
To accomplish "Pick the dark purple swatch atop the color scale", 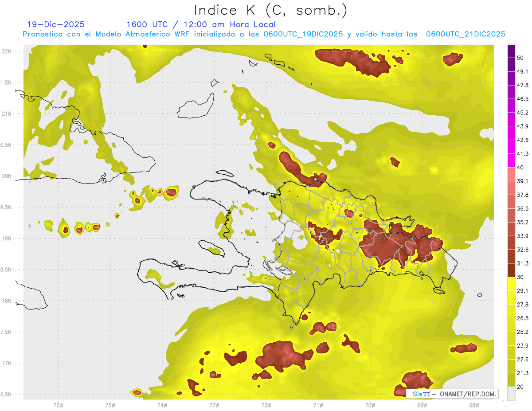I will 512,52.
